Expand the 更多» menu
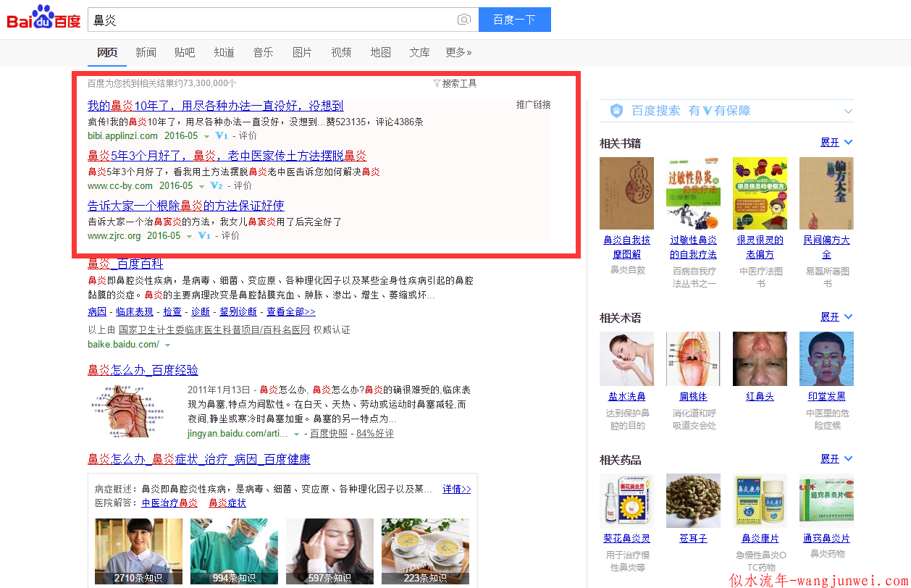Viewport: 911px width, 588px height. (x=458, y=52)
